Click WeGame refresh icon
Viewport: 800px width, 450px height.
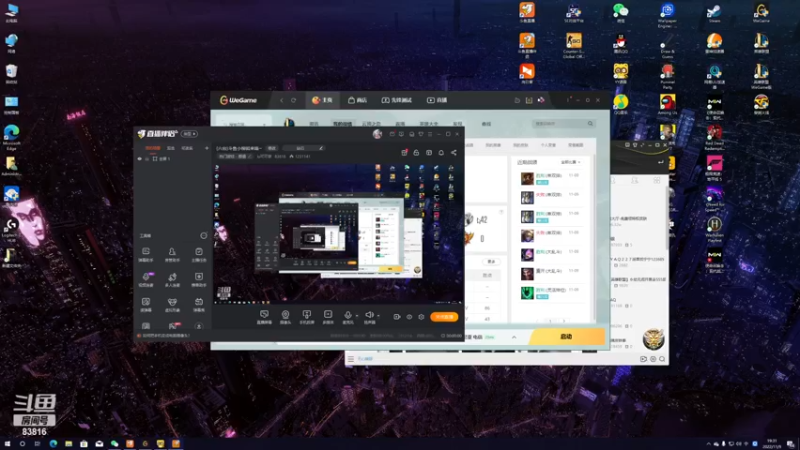pos(293,100)
